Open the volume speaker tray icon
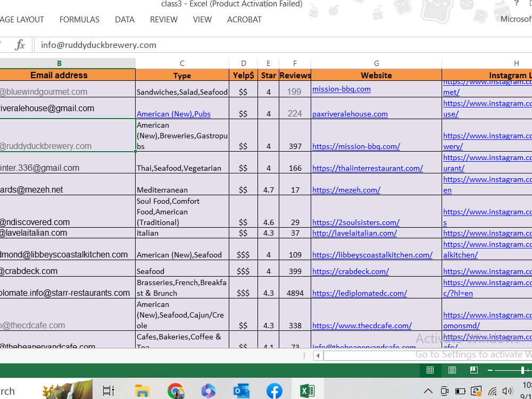Screen dimensions: 532x399 point(508,391)
